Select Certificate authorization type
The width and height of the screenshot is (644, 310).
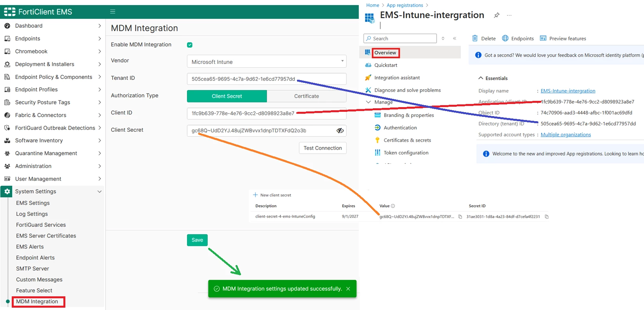(307, 96)
